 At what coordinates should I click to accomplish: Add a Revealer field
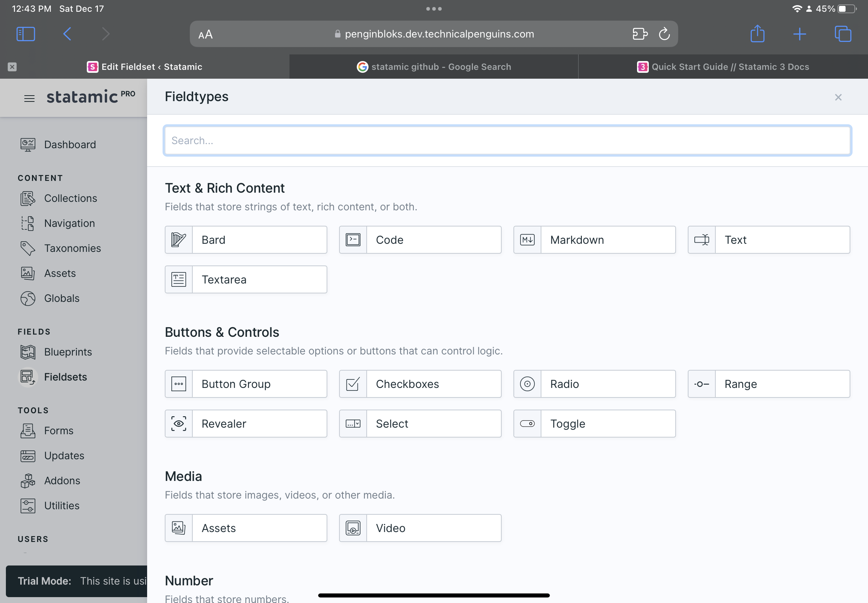[x=246, y=424]
